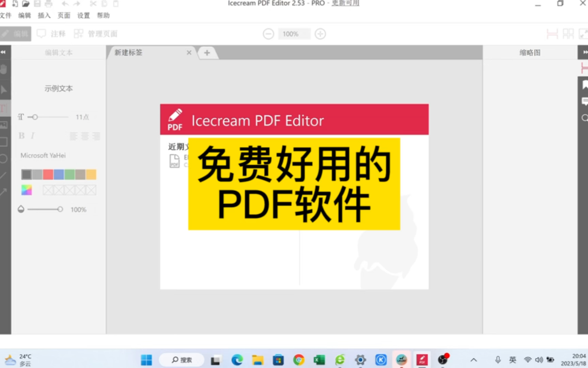The width and height of the screenshot is (588, 368).
Task: Collapse the left tools panel
Action: point(3,52)
